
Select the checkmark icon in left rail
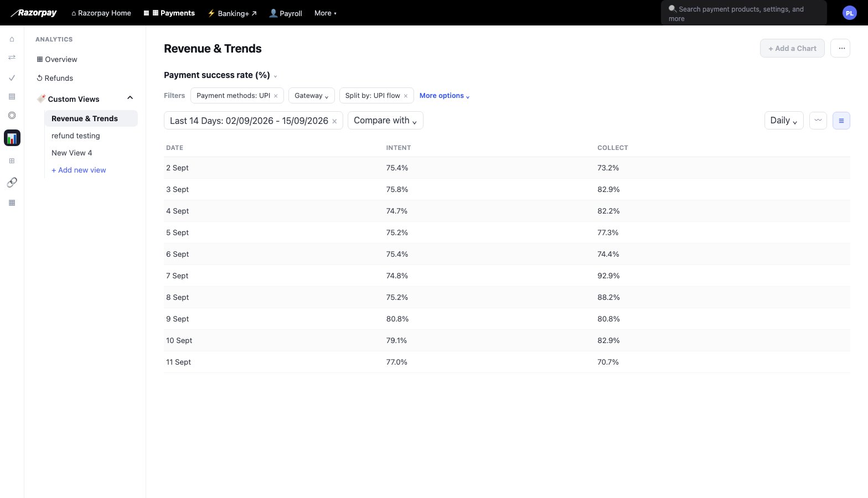[x=12, y=78]
